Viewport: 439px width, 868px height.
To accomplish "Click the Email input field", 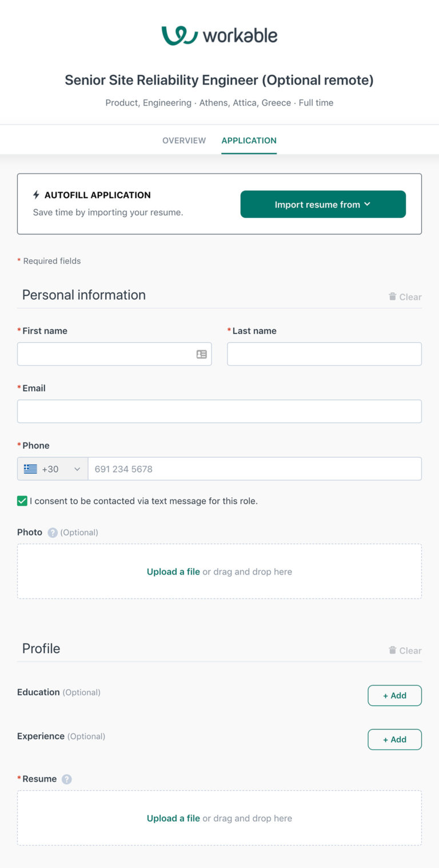I will point(219,411).
